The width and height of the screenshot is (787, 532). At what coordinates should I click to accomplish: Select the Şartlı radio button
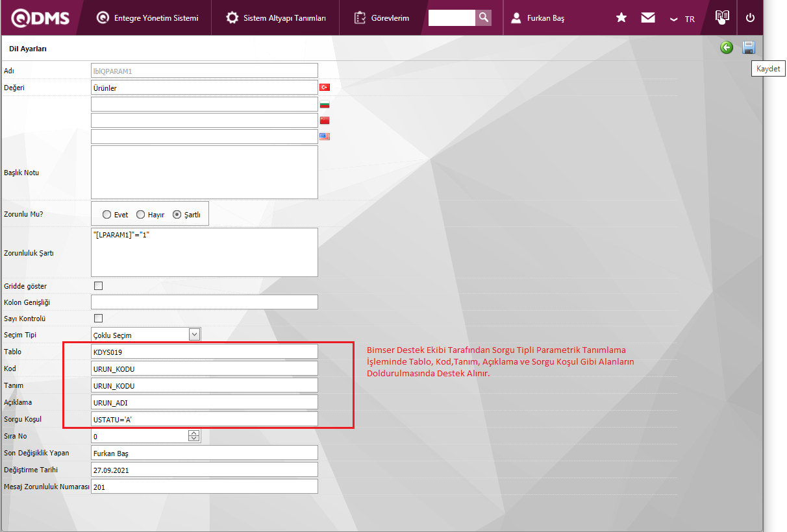177,214
